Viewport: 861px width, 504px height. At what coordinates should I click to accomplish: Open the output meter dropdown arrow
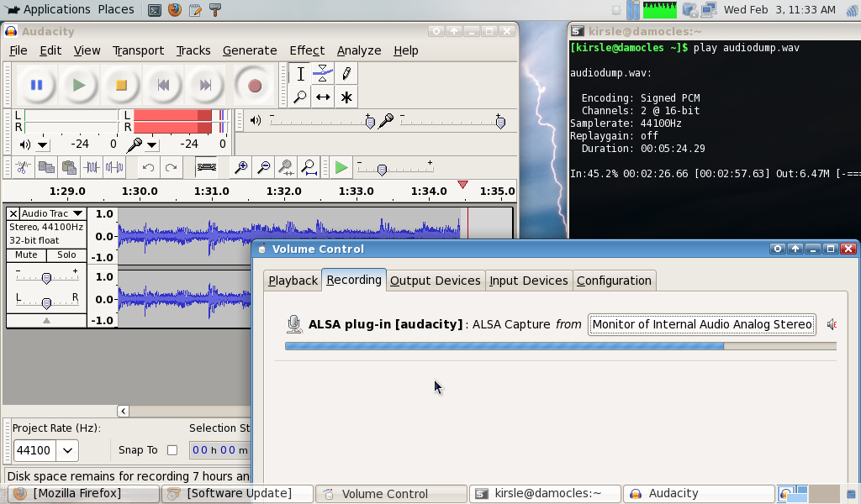[x=42, y=145]
